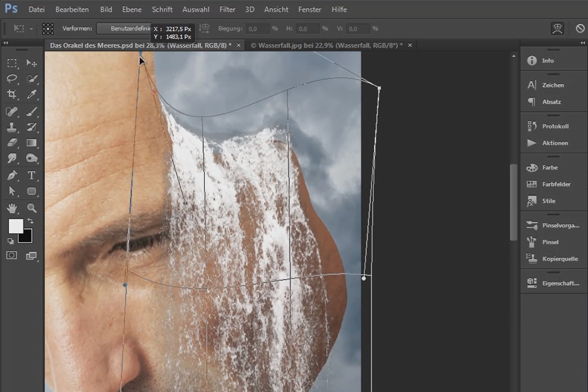The image size is (588, 392).
Task: Open the Filter menu
Action: click(227, 9)
